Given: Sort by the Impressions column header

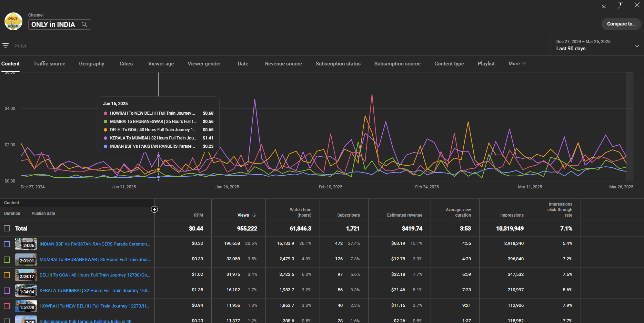Looking at the screenshot, I should (x=512, y=215).
